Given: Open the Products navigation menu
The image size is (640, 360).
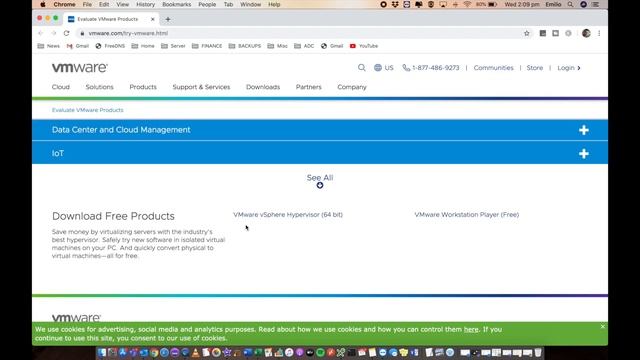Looking at the screenshot, I should (143, 87).
